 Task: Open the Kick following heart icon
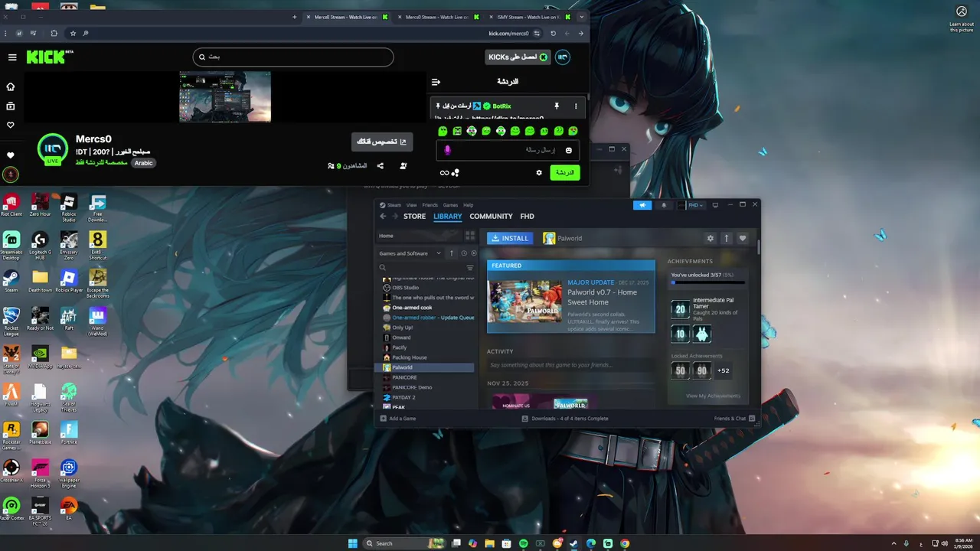[x=11, y=125]
